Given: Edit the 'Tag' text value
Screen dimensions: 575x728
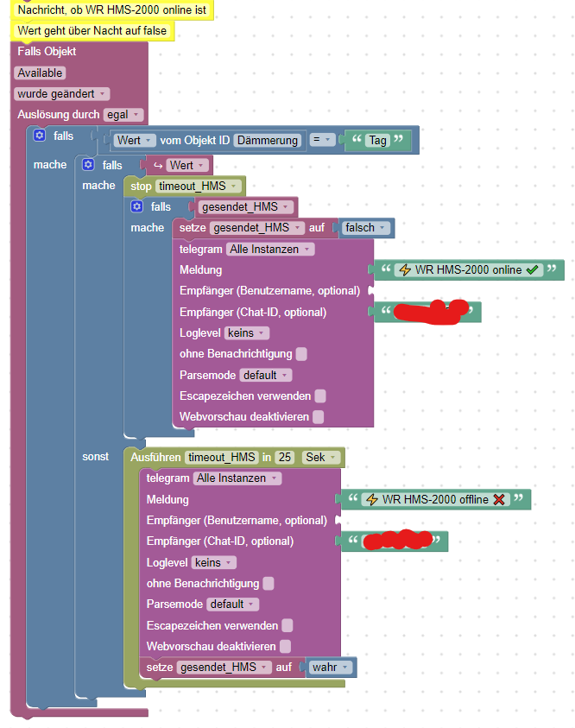Looking at the screenshot, I should tap(378, 140).
